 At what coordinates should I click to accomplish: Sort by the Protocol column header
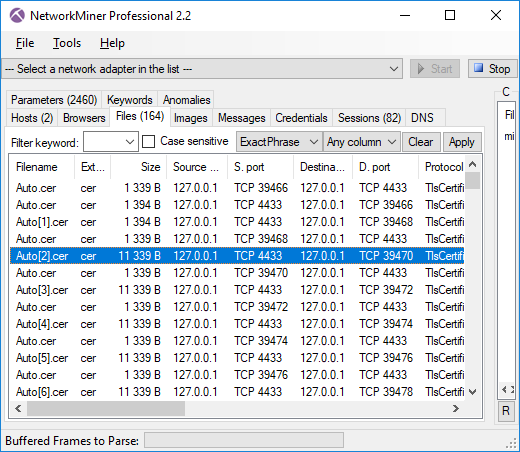point(441,167)
